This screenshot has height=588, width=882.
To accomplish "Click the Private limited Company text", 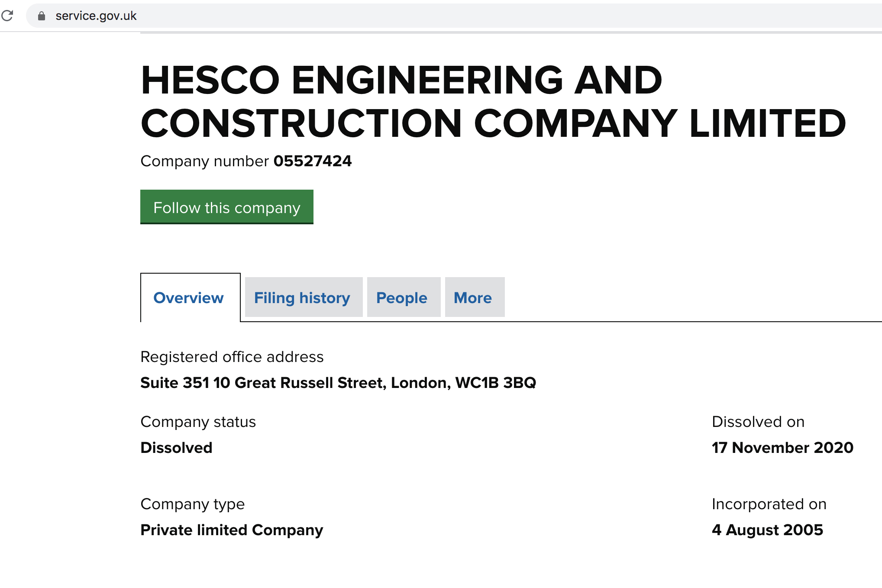I will coord(232,530).
